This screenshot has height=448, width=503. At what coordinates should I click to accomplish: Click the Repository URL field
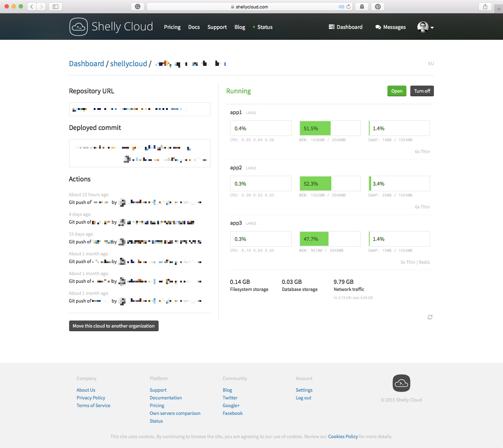tap(140, 109)
